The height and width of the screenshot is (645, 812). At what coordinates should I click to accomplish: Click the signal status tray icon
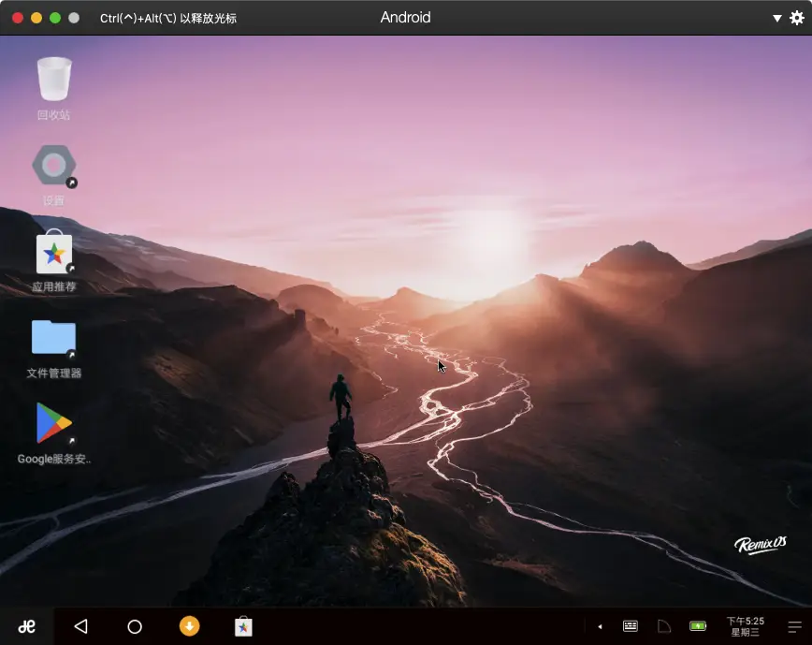[x=664, y=626]
